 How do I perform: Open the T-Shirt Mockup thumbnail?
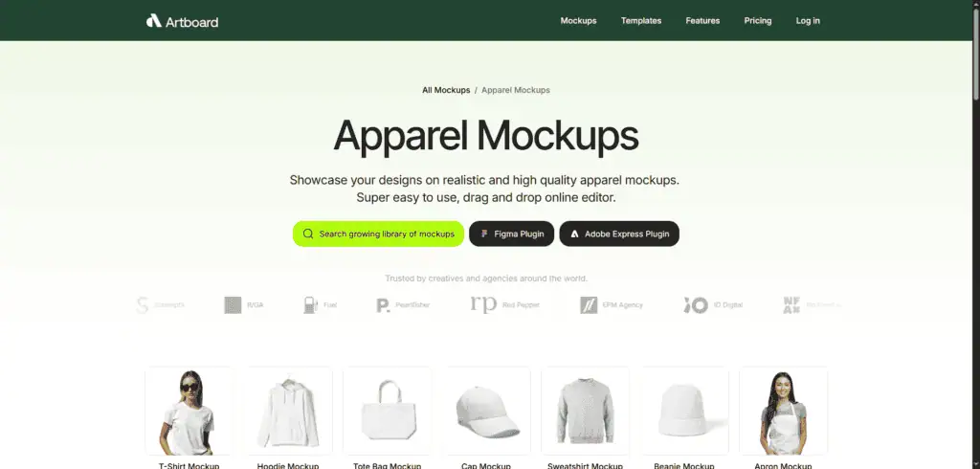pos(189,411)
